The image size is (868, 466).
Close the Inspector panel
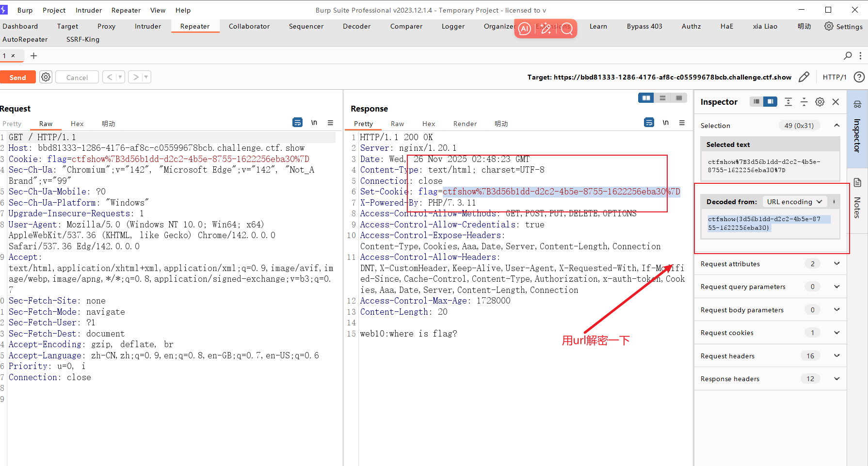click(x=836, y=102)
